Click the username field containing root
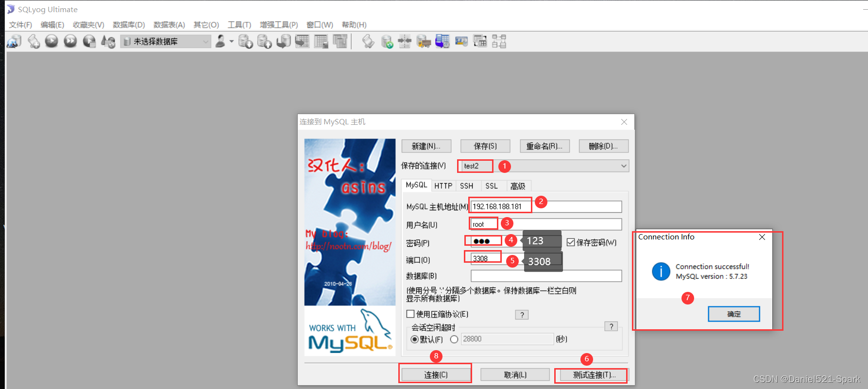Screen dimensions: 868x389 546,224
